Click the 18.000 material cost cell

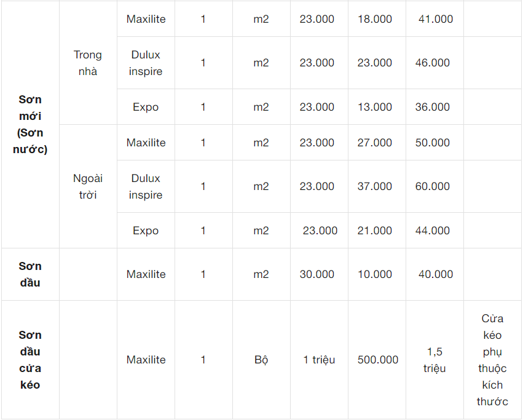coord(375,19)
